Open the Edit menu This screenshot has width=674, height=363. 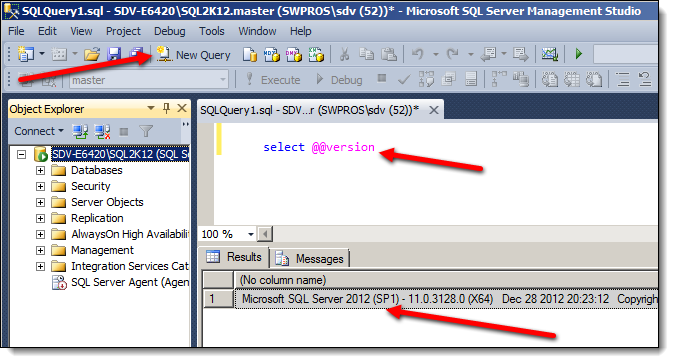click(47, 31)
